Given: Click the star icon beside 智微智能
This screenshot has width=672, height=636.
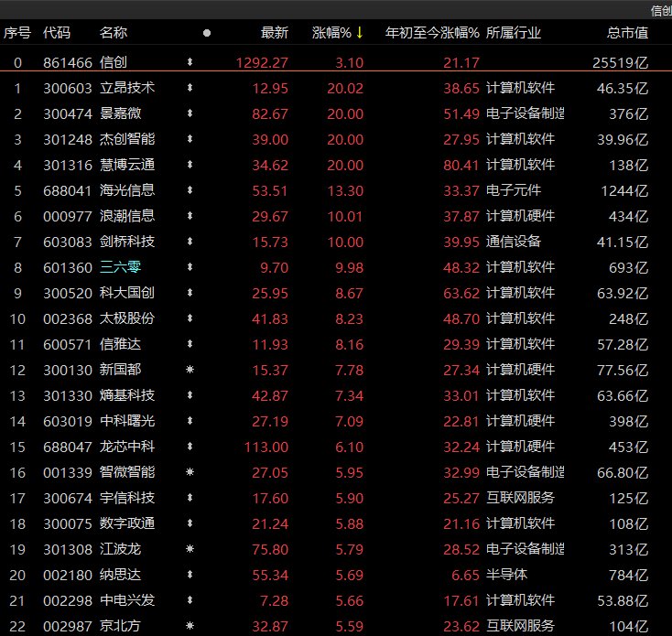Looking at the screenshot, I should click(x=190, y=472).
